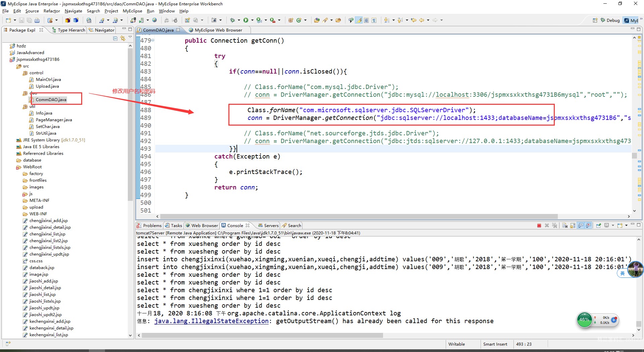This screenshot has width=644, height=352.
Task: Run the application with the green play icon
Action: 246,20
